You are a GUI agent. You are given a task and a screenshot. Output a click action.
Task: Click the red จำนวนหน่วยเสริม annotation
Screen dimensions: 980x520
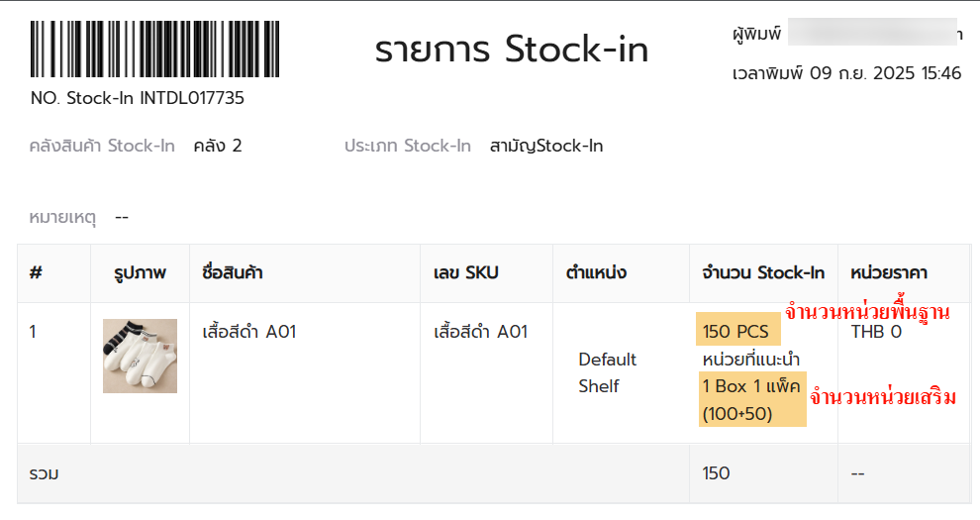[x=883, y=397]
